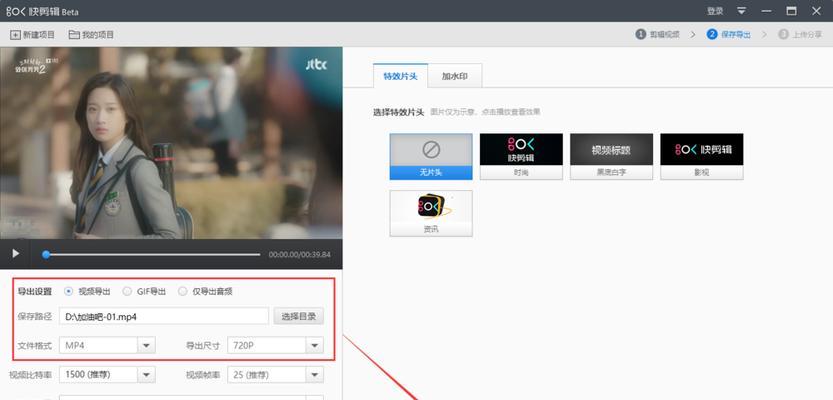Go to step 3 上传分享
The image size is (833, 400).
(800, 35)
